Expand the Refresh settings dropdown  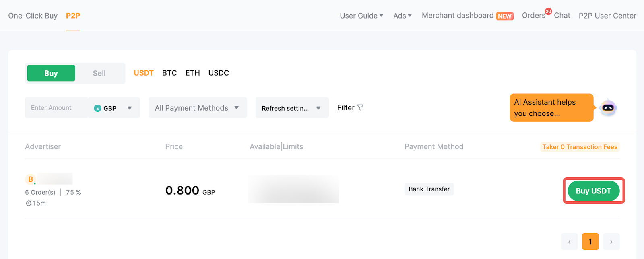click(x=292, y=108)
